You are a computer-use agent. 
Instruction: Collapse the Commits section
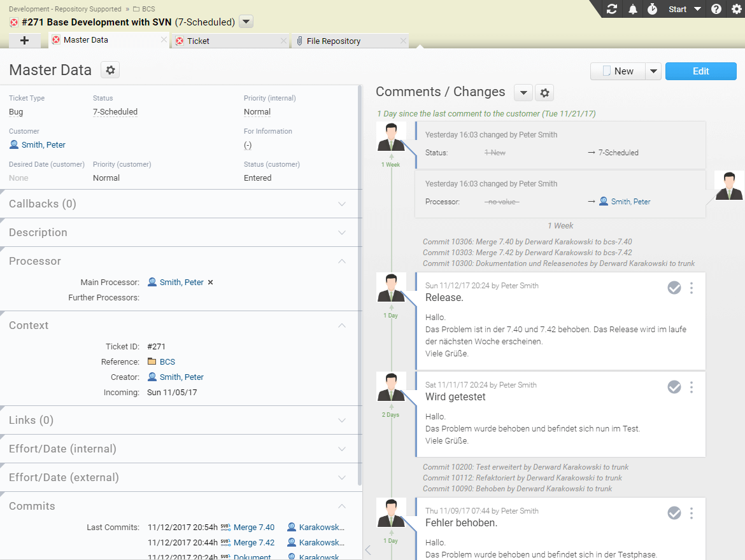coord(342,506)
